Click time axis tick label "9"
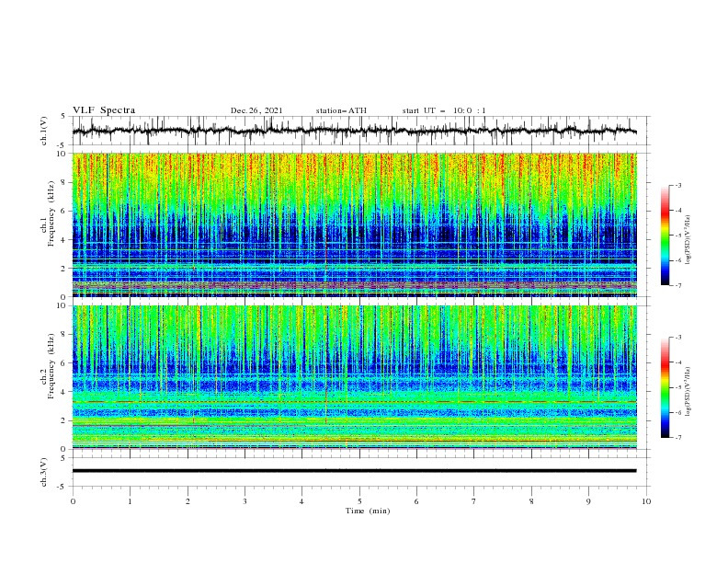The height and width of the screenshot is (563, 728). pyautogui.click(x=588, y=501)
